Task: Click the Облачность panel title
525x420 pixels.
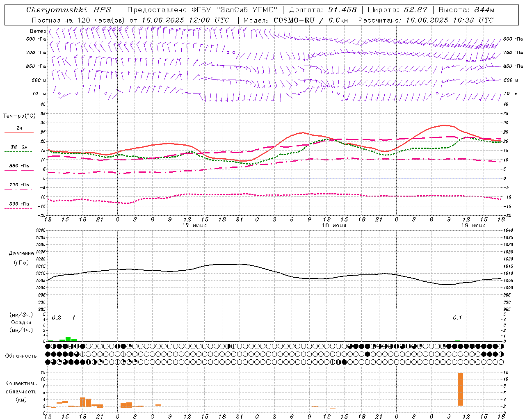Action: (x=21, y=356)
